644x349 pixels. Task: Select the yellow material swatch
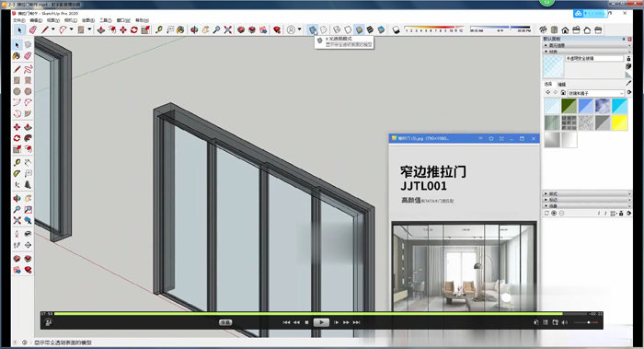pyautogui.click(x=619, y=122)
